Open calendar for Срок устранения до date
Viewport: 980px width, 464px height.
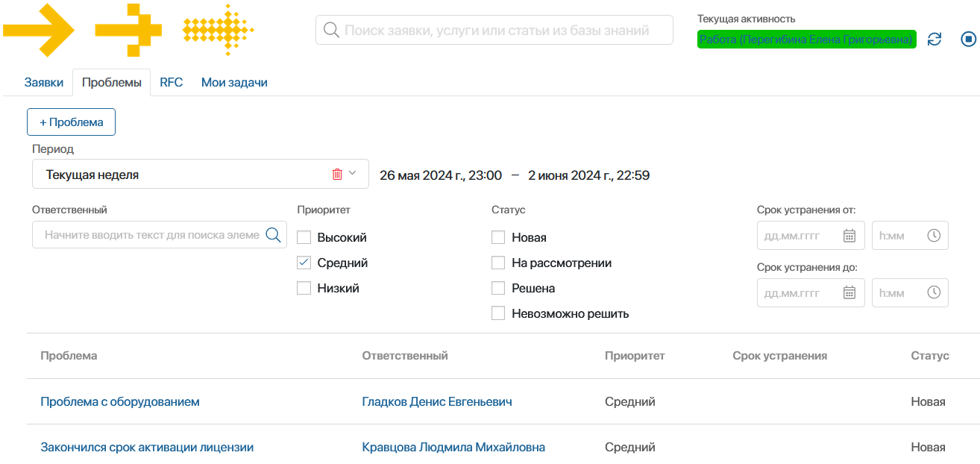pyautogui.click(x=849, y=293)
